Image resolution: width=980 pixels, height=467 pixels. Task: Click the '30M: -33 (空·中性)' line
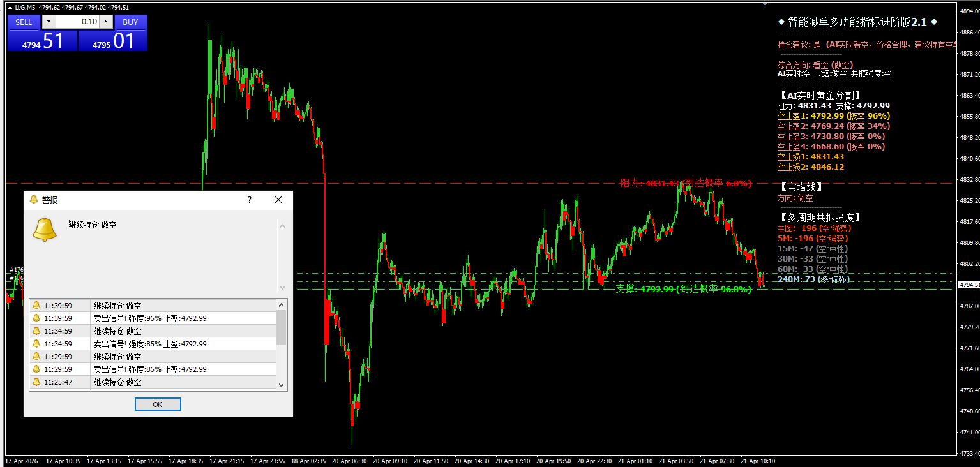pyautogui.click(x=813, y=258)
